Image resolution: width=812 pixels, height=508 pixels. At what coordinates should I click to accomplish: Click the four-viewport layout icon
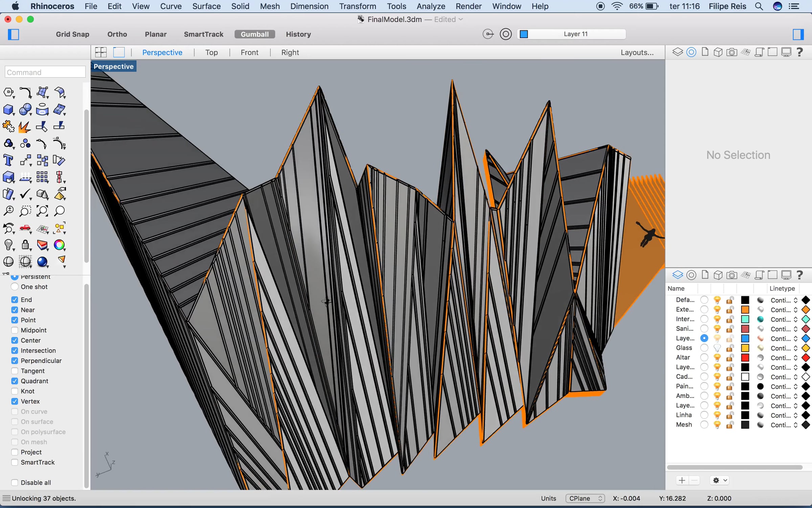[100, 52]
